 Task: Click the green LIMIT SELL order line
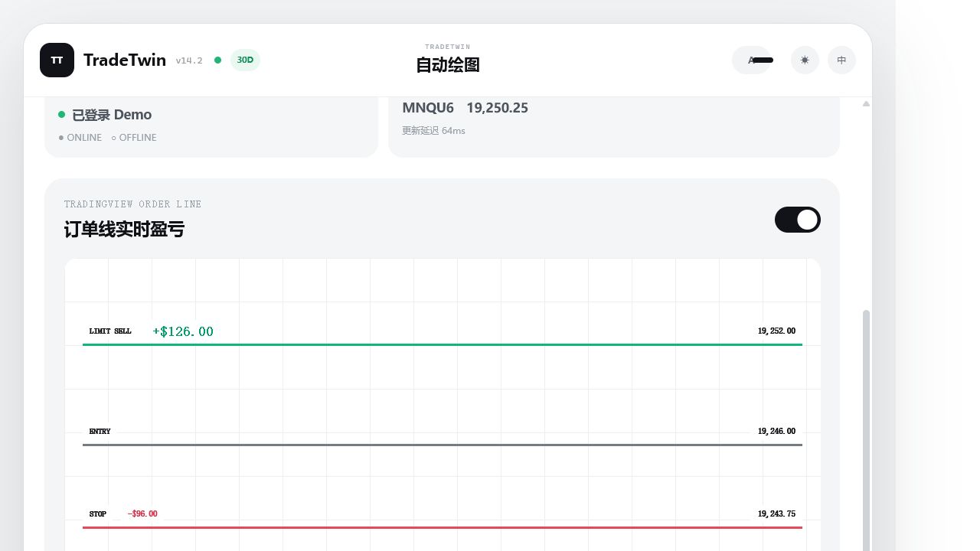(x=443, y=345)
